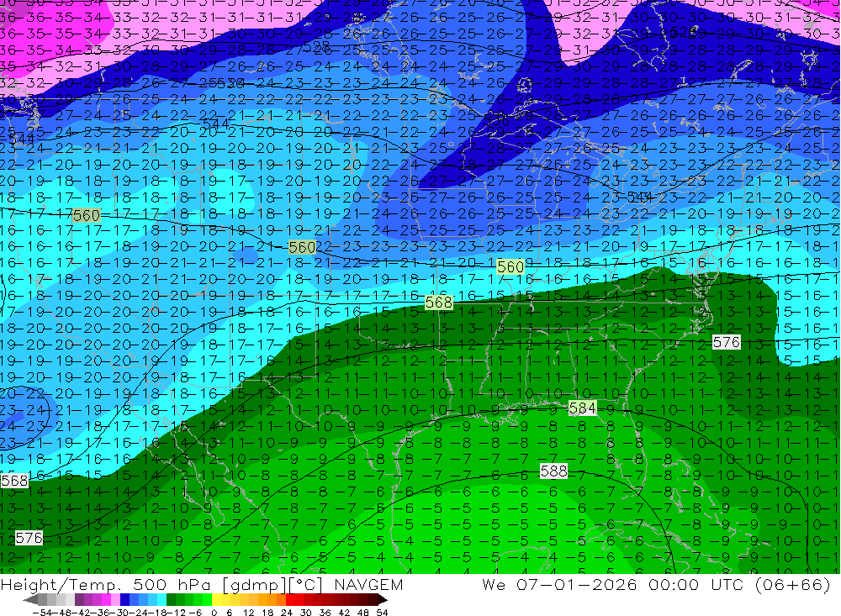The height and width of the screenshot is (616, 841).
Task: Pick the dark blue -30°C legend swatch
Action: [124, 599]
